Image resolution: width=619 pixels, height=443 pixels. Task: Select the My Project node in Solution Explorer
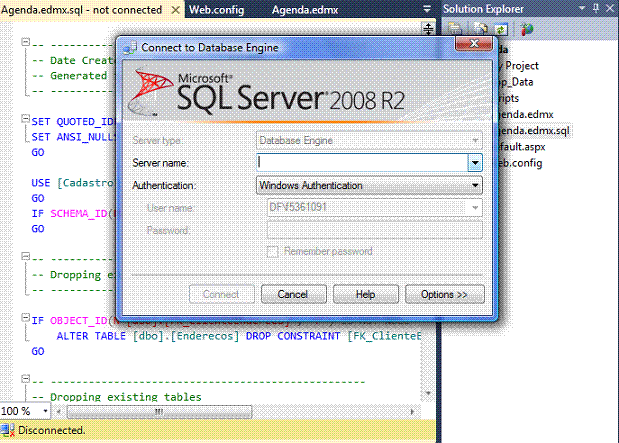[x=519, y=66]
